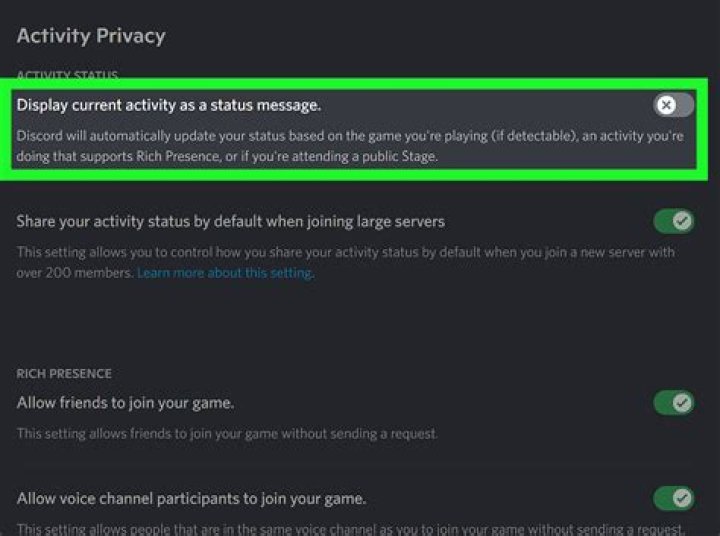The height and width of the screenshot is (536, 720).
Task: Click the Display current activity setting title
Action: click(x=169, y=104)
